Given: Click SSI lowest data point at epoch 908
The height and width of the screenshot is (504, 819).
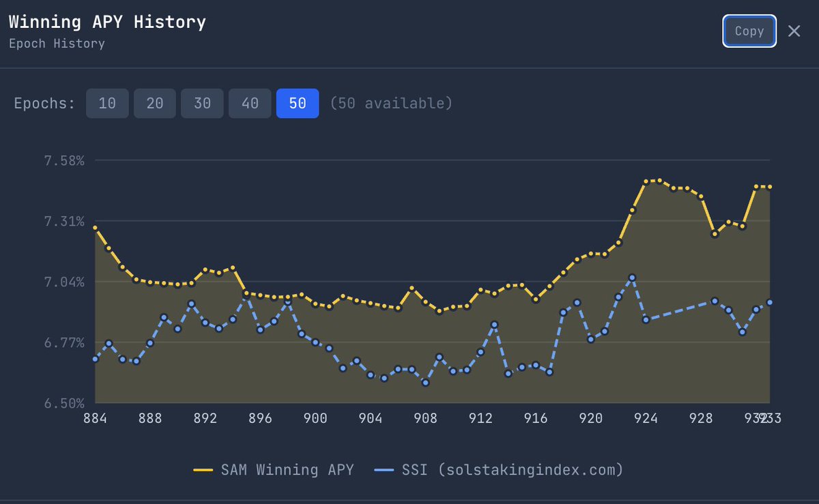Looking at the screenshot, I should (426, 383).
